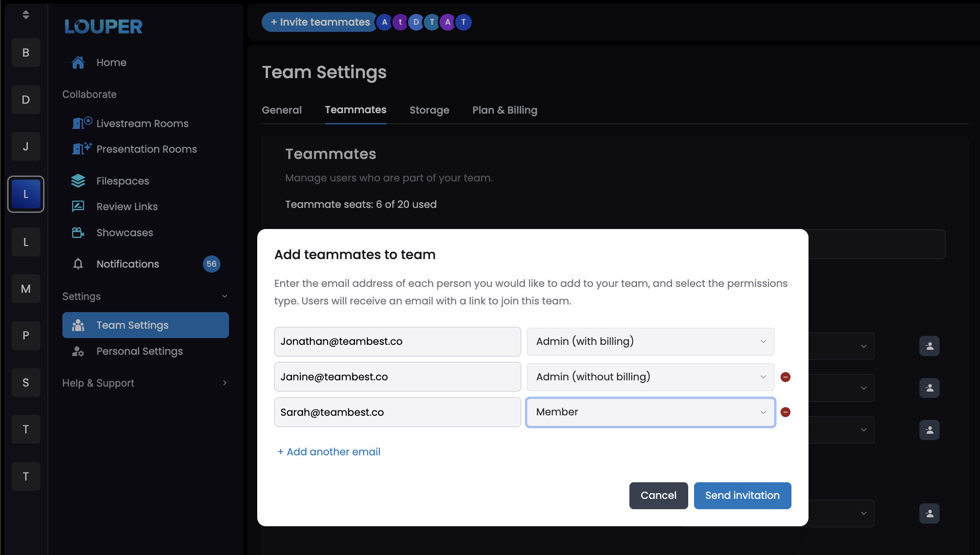Screen dimensions: 980x555
Task: Remove Sarah@teambest.co row with red minus
Action: (x=785, y=412)
